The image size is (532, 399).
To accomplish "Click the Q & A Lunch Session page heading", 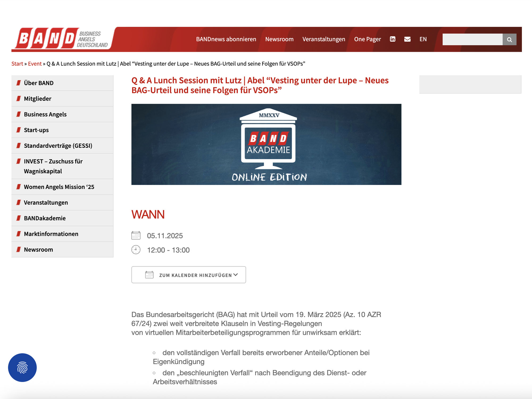I will (260, 85).
